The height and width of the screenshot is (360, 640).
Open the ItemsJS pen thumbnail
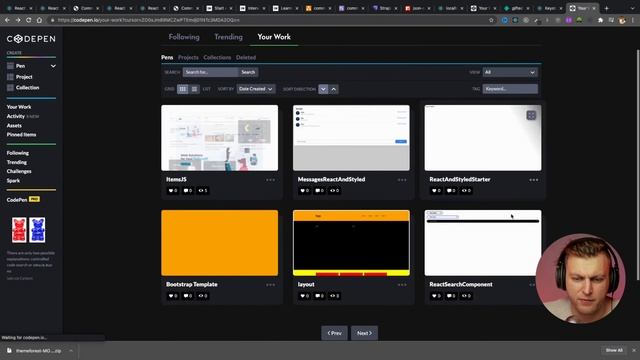[x=220, y=138]
